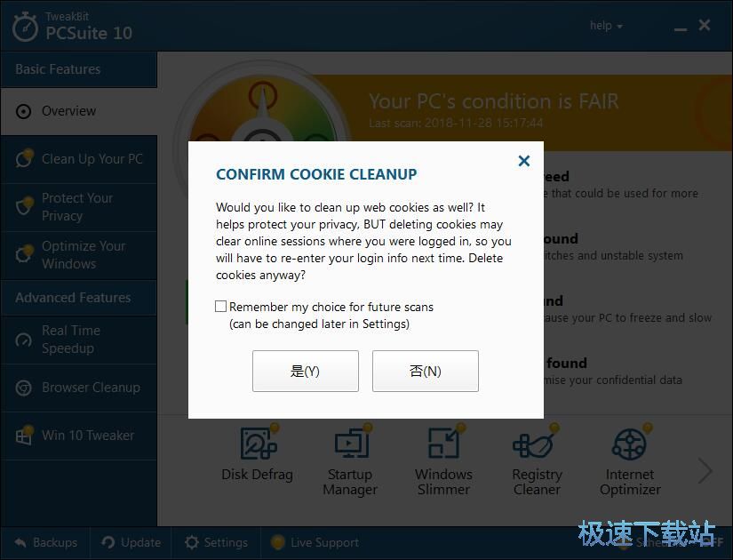Open Real Time Speedup section

click(78, 340)
